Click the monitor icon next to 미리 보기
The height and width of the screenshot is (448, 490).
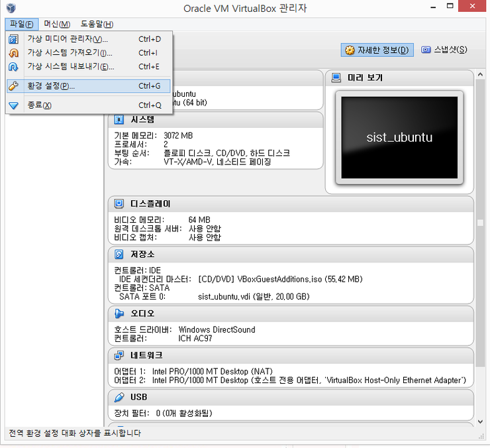pyautogui.click(x=336, y=78)
